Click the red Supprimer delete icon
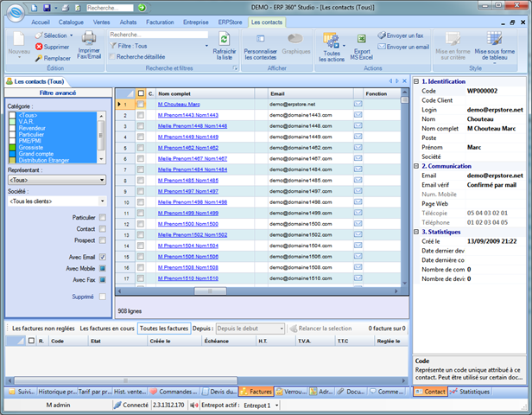This screenshot has width=532, height=415. (39, 47)
